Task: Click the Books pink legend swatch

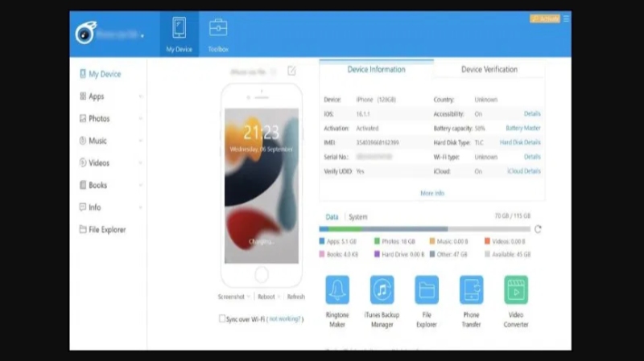Action: pos(322,254)
